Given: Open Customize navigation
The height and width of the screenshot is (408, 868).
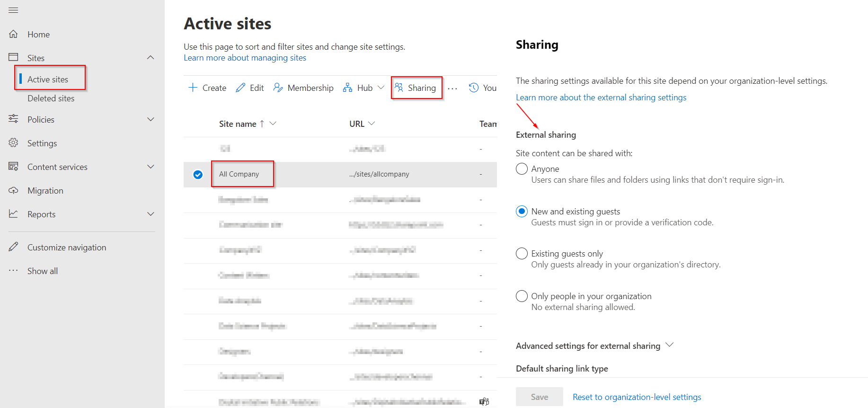Looking at the screenshot, I should tap(66, 247).
